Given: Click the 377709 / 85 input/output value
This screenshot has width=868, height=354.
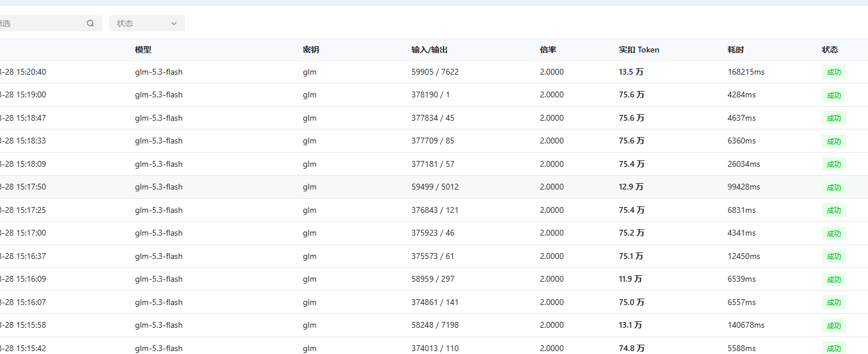Looking at the screenshot, I should [x=433, y=141].
